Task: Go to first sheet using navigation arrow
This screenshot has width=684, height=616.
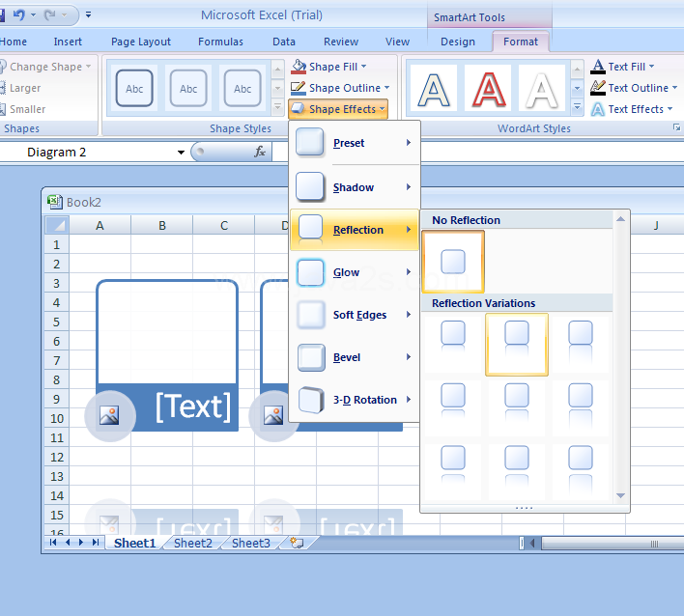Action: pyautogui.click(x=53, y=543)
